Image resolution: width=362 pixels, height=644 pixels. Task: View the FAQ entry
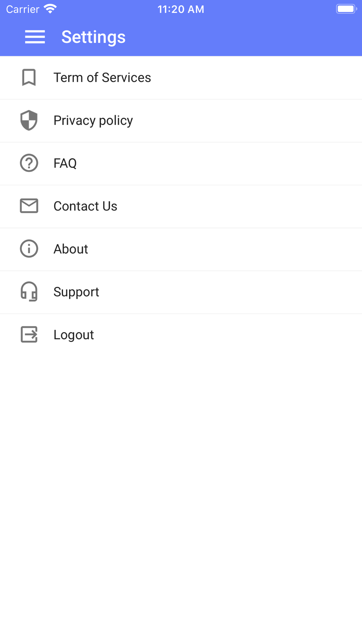tap(65, 163)
